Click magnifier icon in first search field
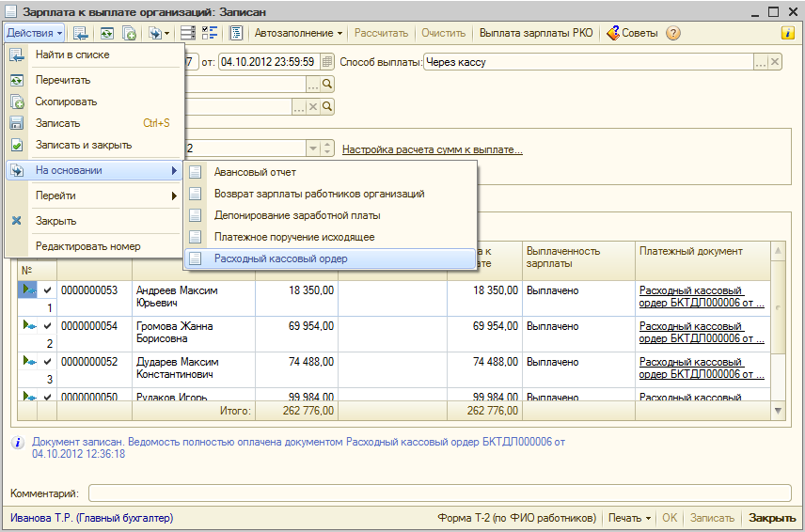This screenshot has width=805, height=532. point(327,84)
